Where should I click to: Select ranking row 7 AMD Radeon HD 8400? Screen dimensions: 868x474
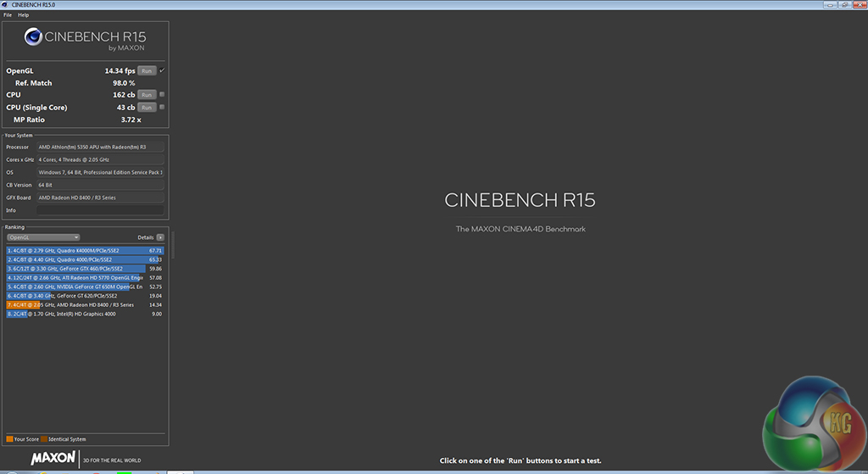click(x=86, y=305)
